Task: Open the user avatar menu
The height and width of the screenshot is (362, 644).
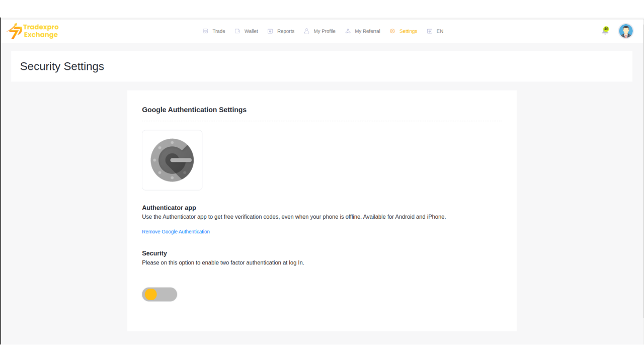Action: coord(626,31)
